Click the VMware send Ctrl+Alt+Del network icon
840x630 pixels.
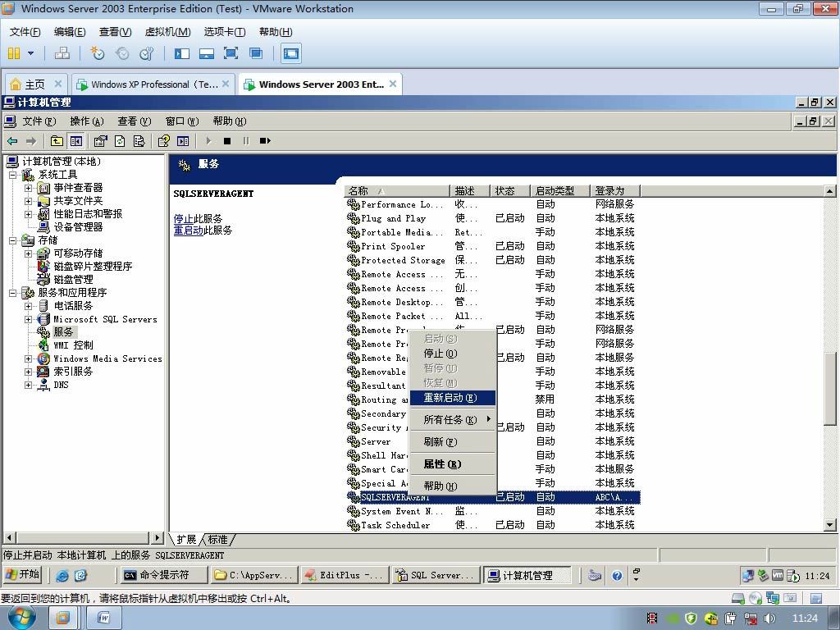62,53
